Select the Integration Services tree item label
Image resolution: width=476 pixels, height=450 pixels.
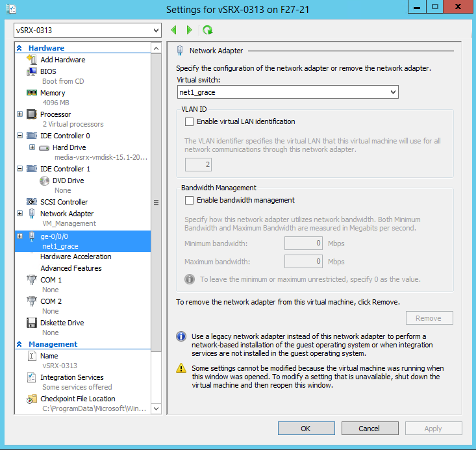pos(72,377)
